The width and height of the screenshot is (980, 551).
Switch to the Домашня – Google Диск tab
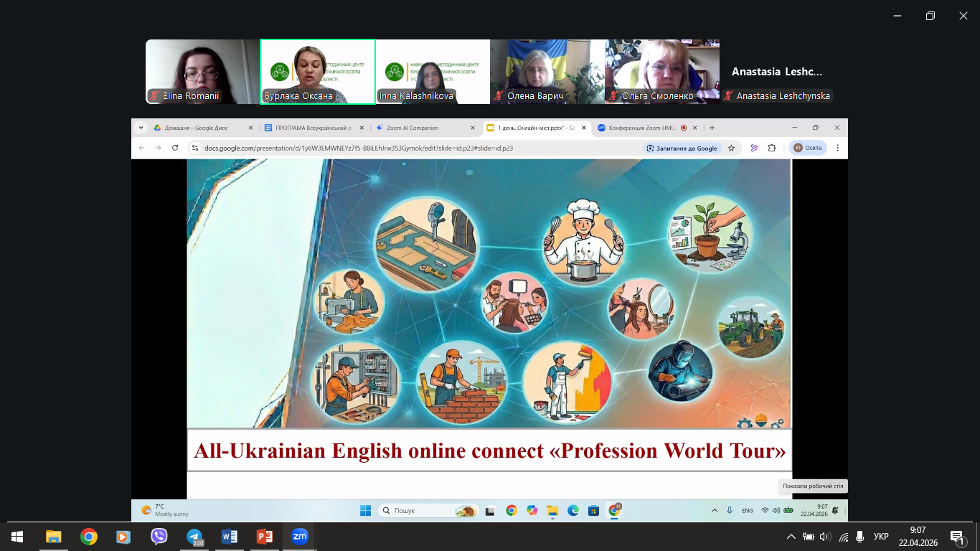coord(196,128)
